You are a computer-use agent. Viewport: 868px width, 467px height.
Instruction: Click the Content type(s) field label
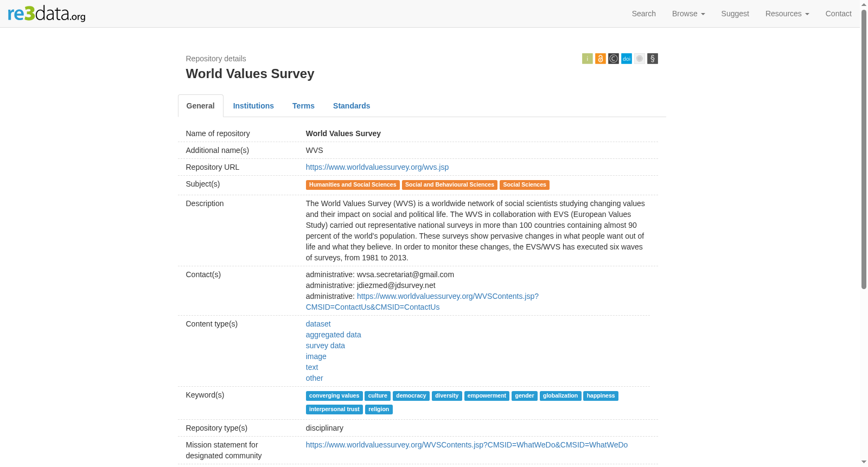(212, 324)
